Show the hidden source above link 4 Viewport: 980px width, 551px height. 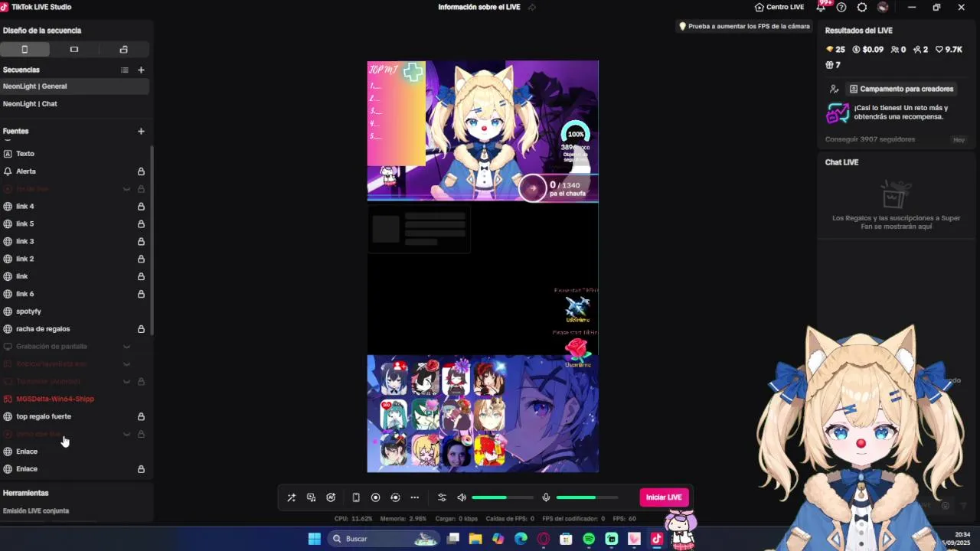click(x=127, y=189)
